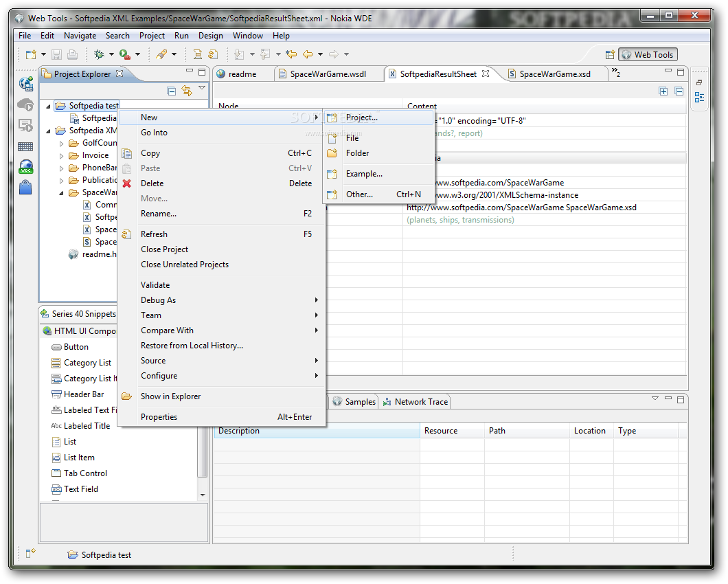Viewport: 728px width, 584px height.
Task: Expand the GolfCountryClub folder
Action: [x=61, y=144]
